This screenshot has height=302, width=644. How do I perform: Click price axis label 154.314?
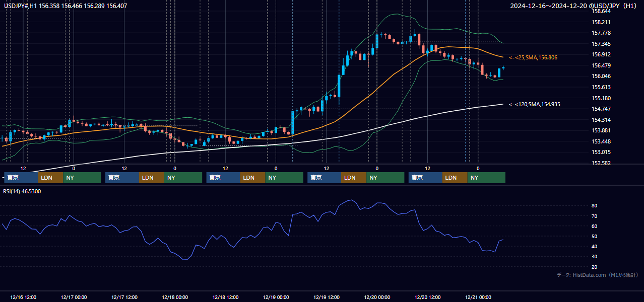click(x=601, y=120)
